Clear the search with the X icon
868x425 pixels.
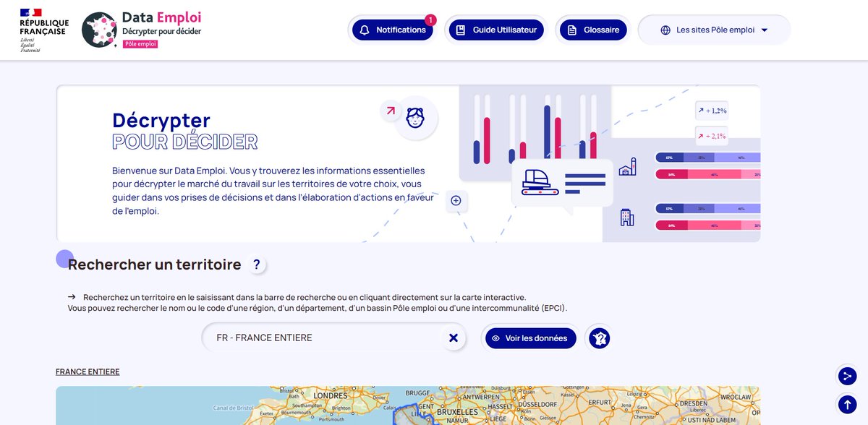[x=454, y=338]
